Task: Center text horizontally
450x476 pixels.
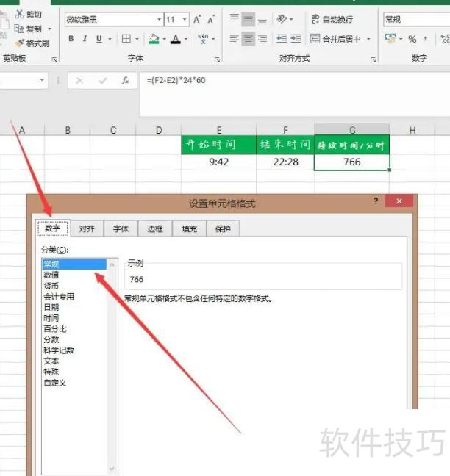Action: pyautogui.click(x=249, y=39)
